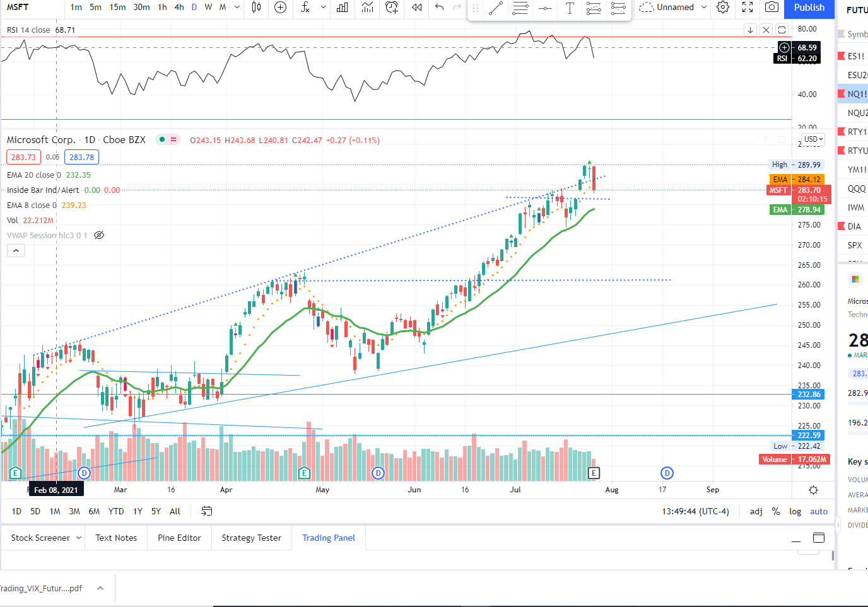
Task: Open the bar chart Financials icon
Action: 343,8
